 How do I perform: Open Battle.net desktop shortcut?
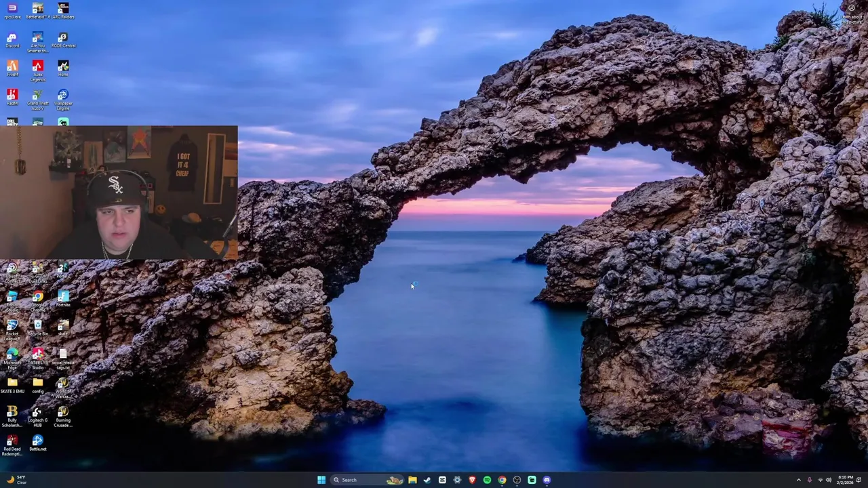37,443
